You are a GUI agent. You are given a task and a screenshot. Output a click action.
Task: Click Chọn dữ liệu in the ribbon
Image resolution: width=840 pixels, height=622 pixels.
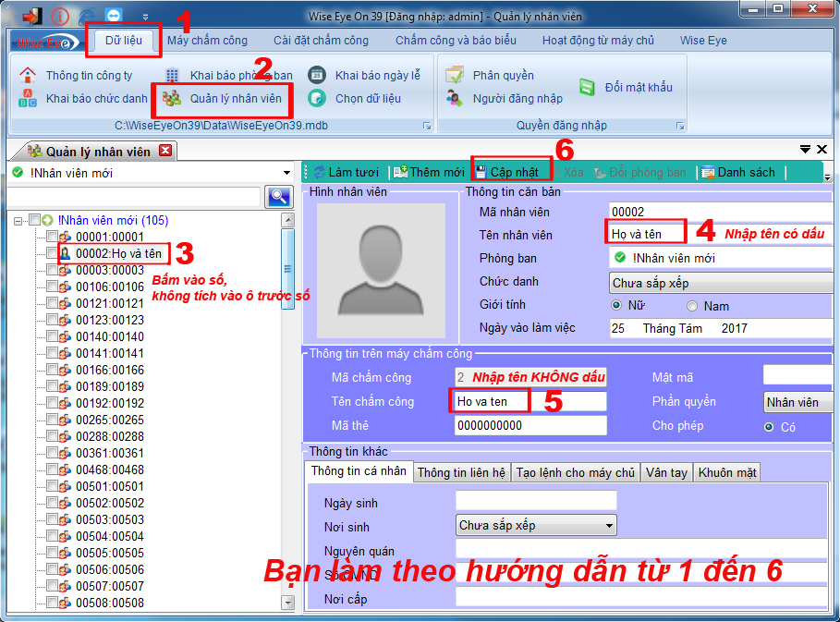pos(355,99)
